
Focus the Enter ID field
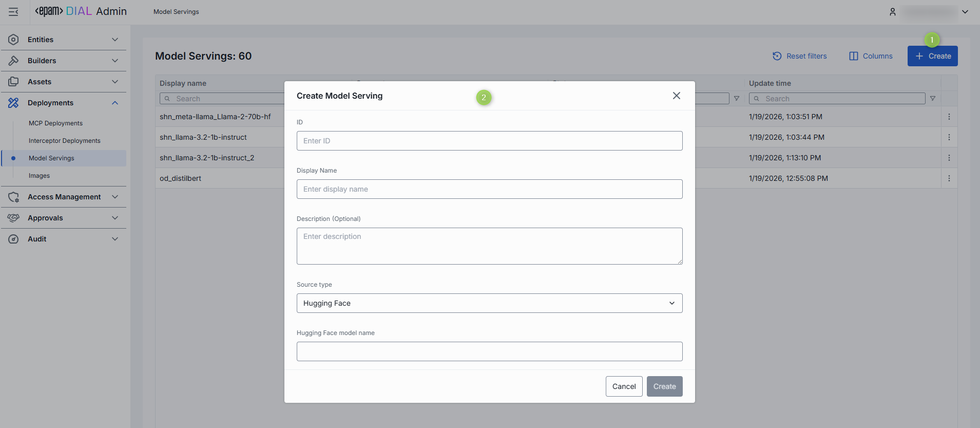[489, 141]
